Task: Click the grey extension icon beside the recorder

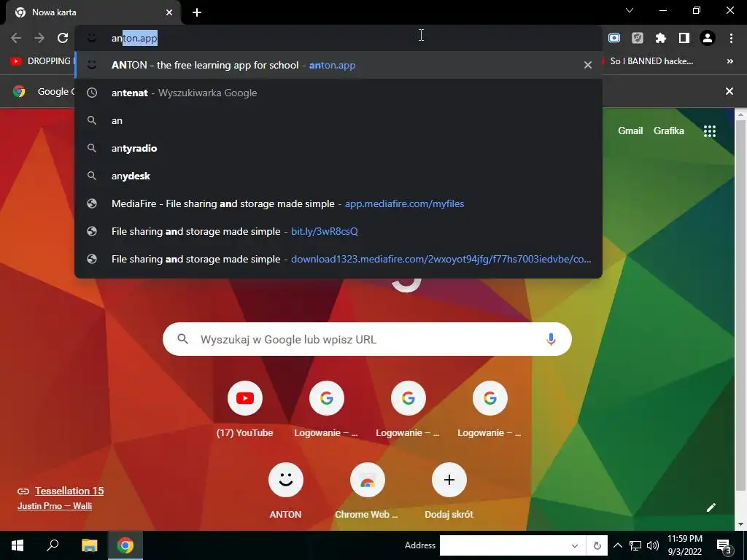Action: click(638, 38)
